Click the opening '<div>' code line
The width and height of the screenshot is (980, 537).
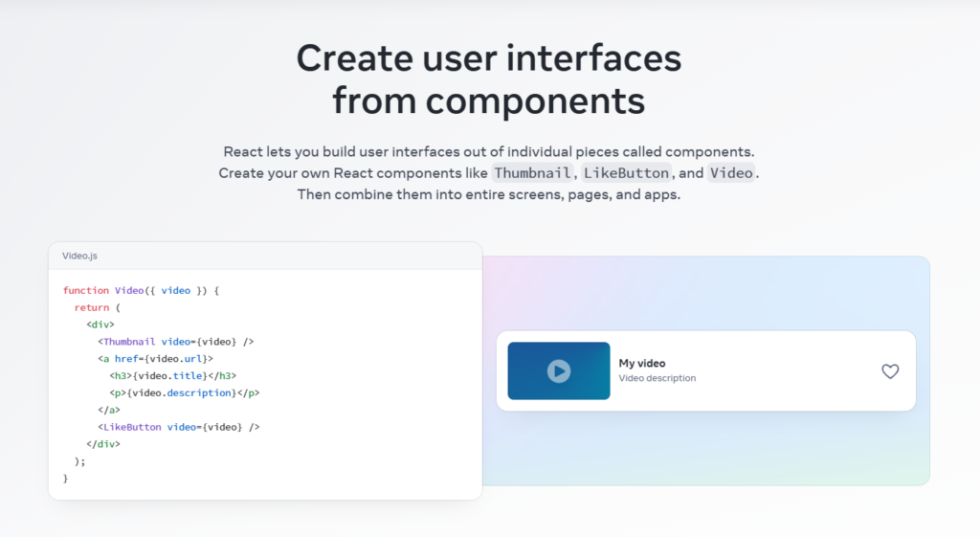[x=100, y=324]
